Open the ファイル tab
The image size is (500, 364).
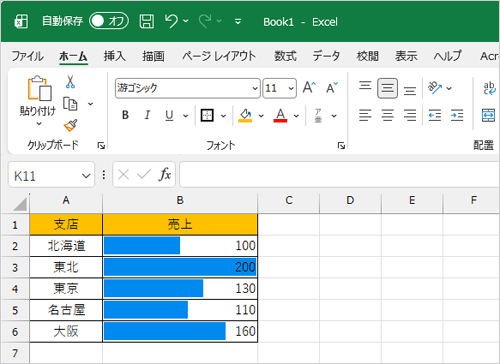pos(27,56)
